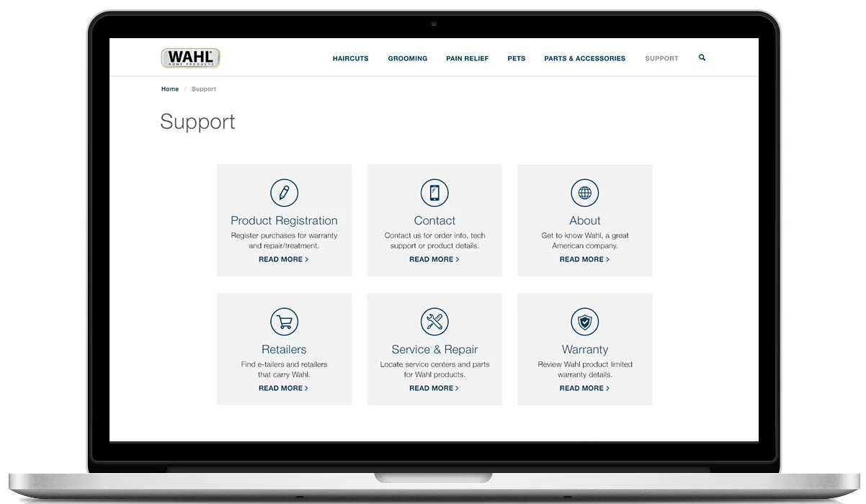The height and width of the screenshot is (504, 866).
Task: Open the Haircuts menu
Action: pos(351,58)
